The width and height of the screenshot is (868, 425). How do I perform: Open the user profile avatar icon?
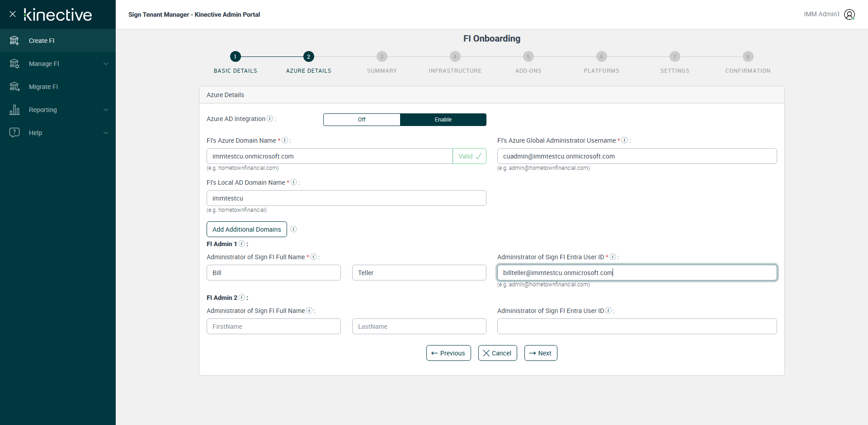pyautogui.click(x=849, y=14)
